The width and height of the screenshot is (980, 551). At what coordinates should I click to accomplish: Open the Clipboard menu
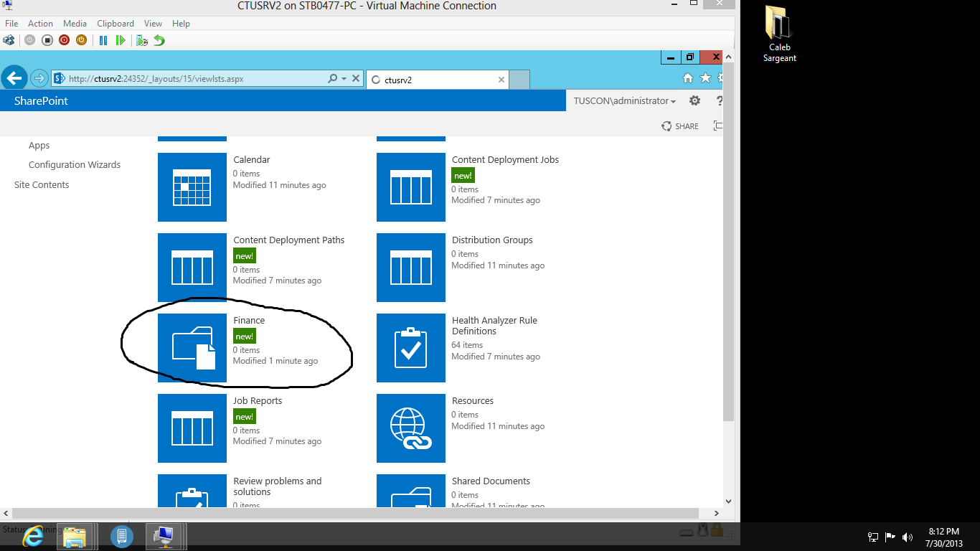click(115, 24)
